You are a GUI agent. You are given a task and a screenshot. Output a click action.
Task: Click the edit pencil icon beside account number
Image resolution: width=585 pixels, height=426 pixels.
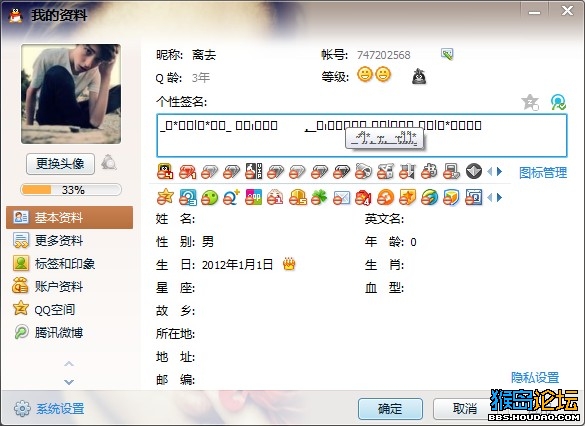point(447,54)
